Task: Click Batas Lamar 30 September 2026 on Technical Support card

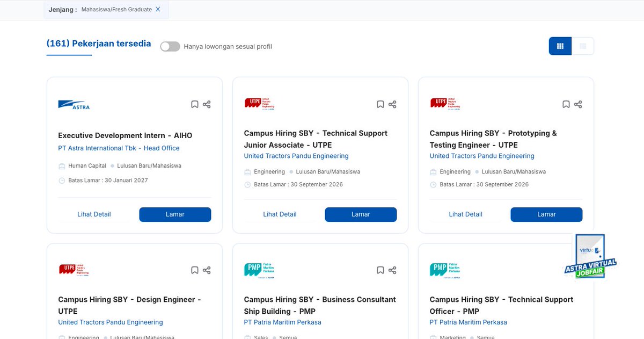Action: click(298, 185)
